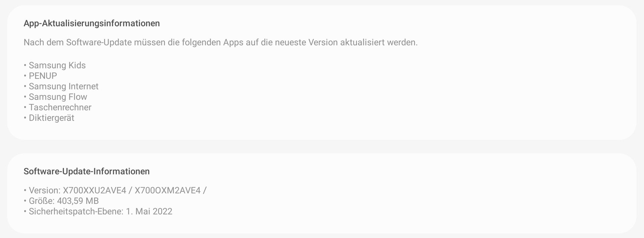Screen dimensions: 644x238
Task: Click the Sicherheitspatch-Ebene 1. Mai 2022 line
Action: point(98,211)
